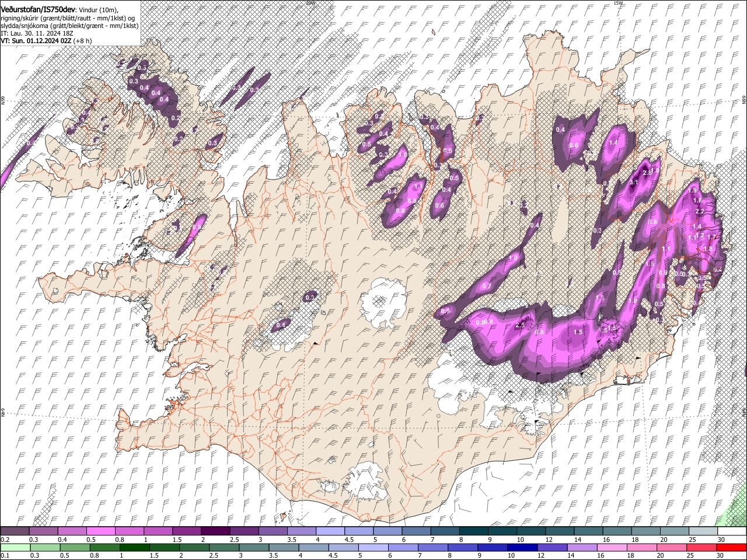Click dark teal upper legend swatch between 8 and 9
747x560 pixels.
click(x=473, y=531)
